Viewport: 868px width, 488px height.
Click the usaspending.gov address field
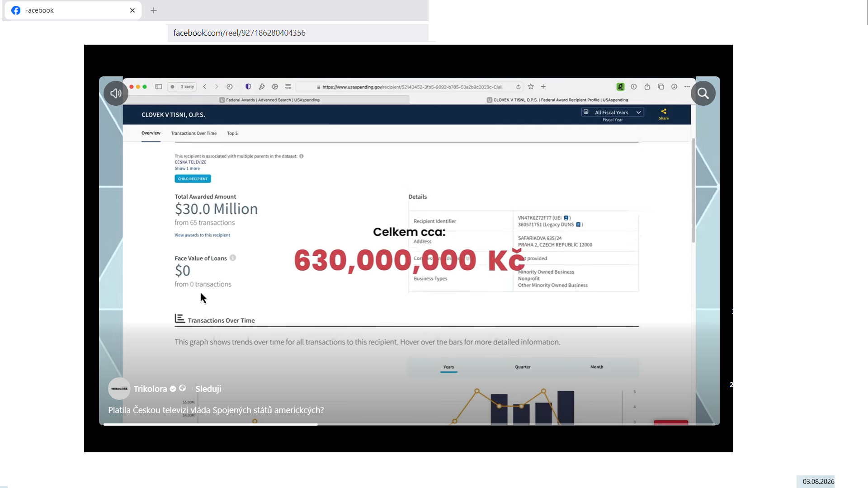click(x=410, y=87)
